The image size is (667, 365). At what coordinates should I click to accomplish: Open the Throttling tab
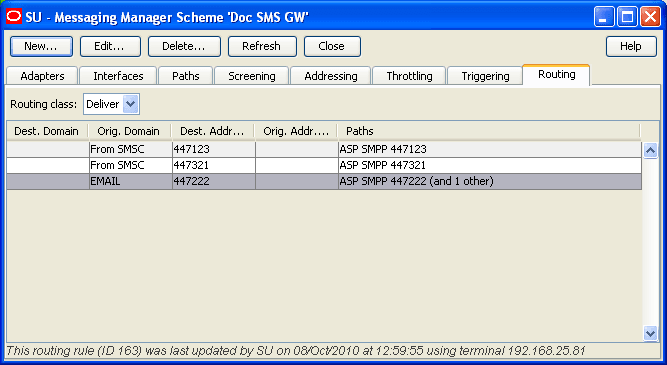tap(409, 76)
